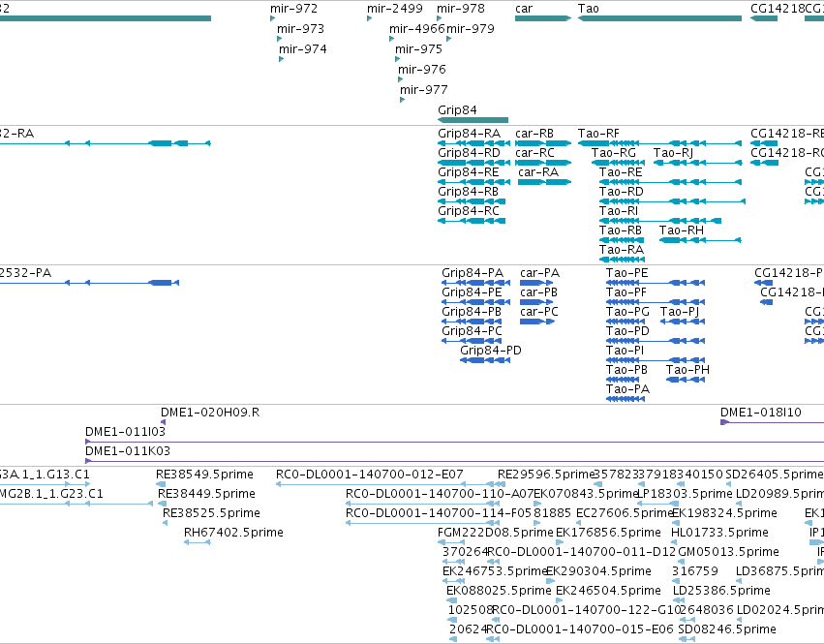Click the car-RC transcript
The image size is (824, 644).
pyautogui.click(x=543, y=163)
